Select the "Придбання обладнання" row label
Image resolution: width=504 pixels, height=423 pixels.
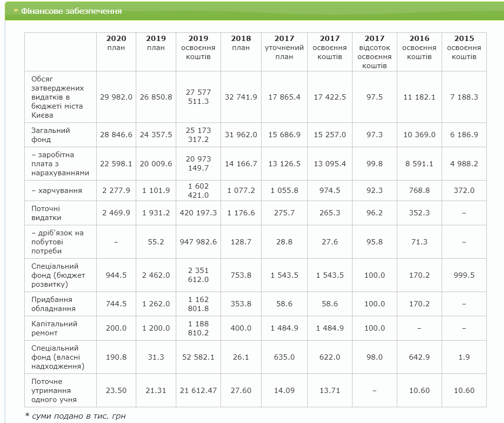point(52,304)
